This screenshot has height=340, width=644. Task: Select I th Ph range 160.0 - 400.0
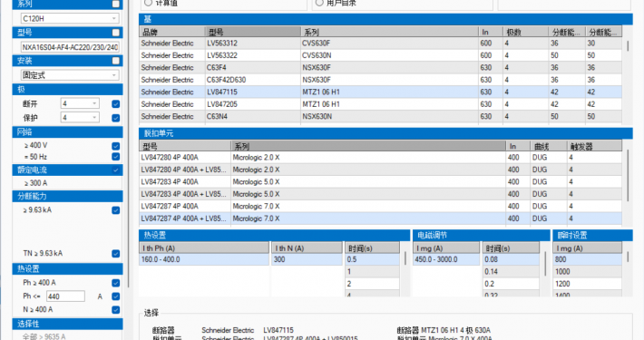[204, 259]
